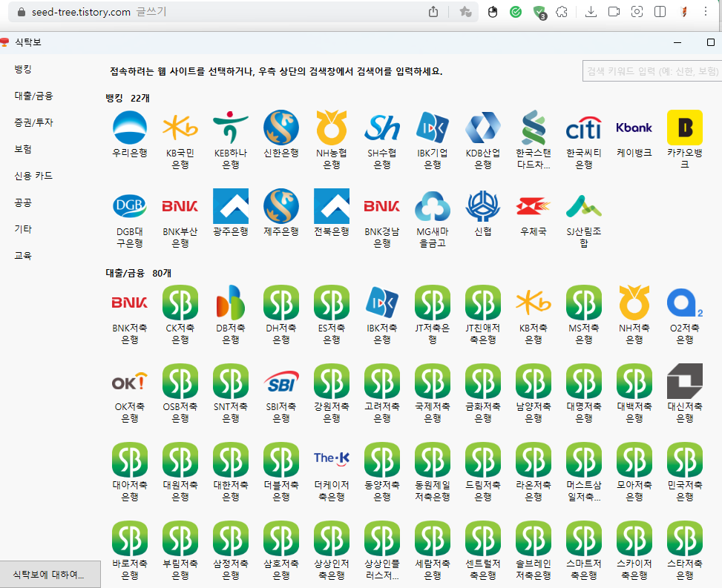Open 더케이저축은행 The-K icon

click(x=332, y=460)
